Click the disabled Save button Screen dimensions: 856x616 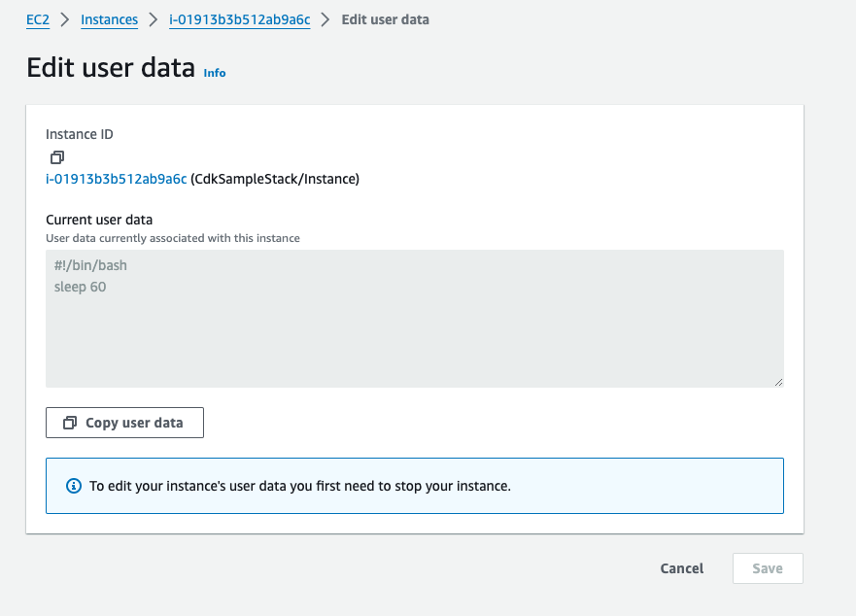coord(768,568)
